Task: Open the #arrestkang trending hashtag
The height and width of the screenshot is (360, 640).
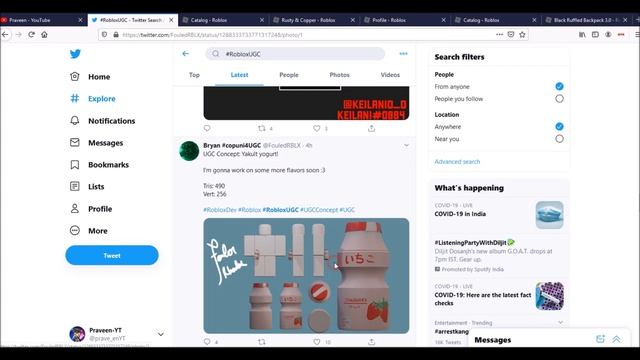Action: [451, 331]
